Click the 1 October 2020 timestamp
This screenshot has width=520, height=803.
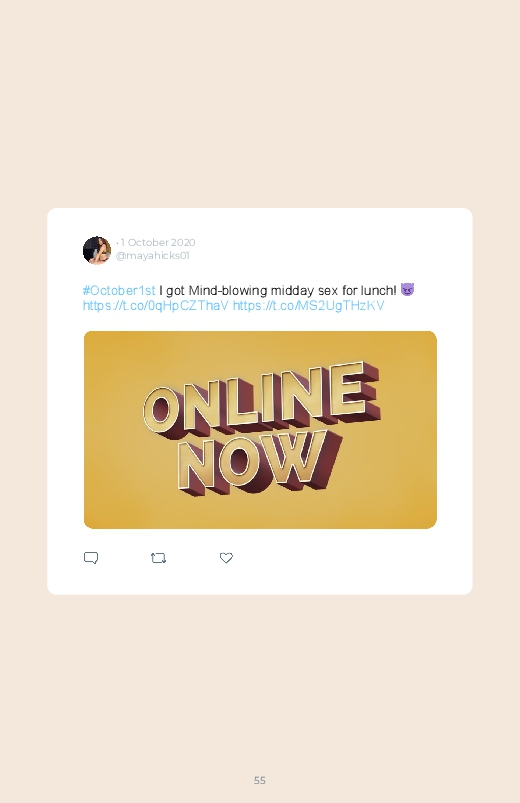(x=158, y=242)
